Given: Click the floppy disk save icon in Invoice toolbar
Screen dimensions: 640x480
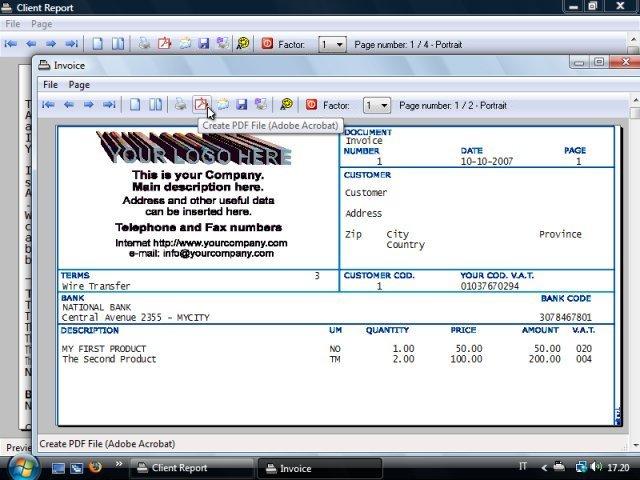Looking at the screenshot, I should coord(242,104).
